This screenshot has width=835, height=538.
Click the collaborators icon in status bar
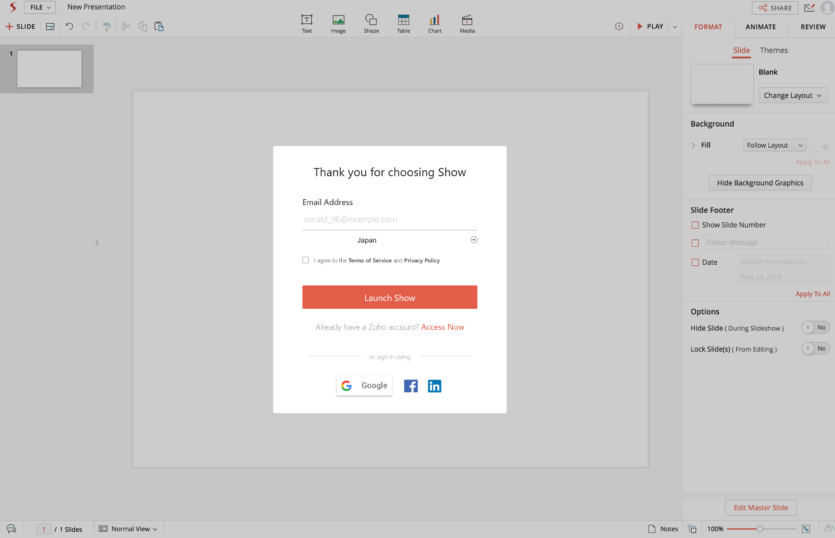pos(829,528)
